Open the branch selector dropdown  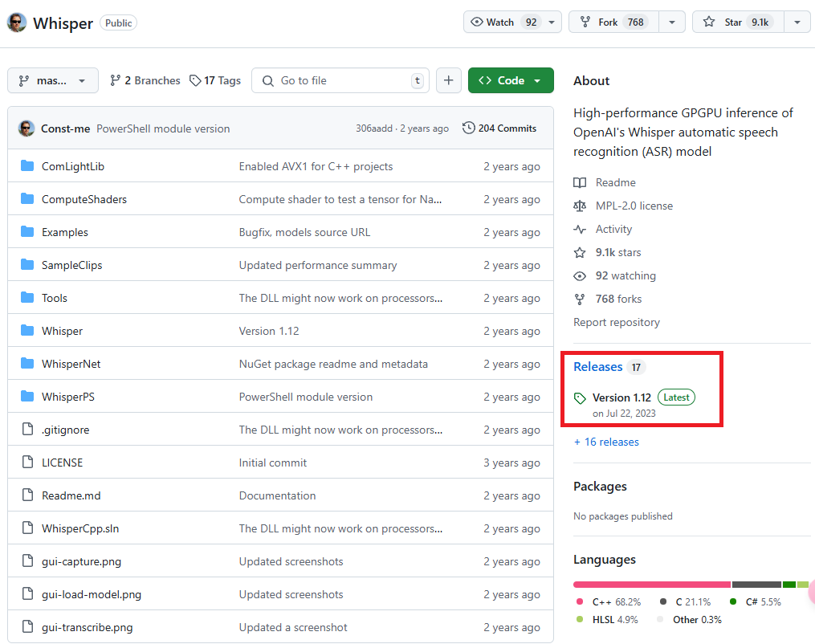(x=52, y=80)
